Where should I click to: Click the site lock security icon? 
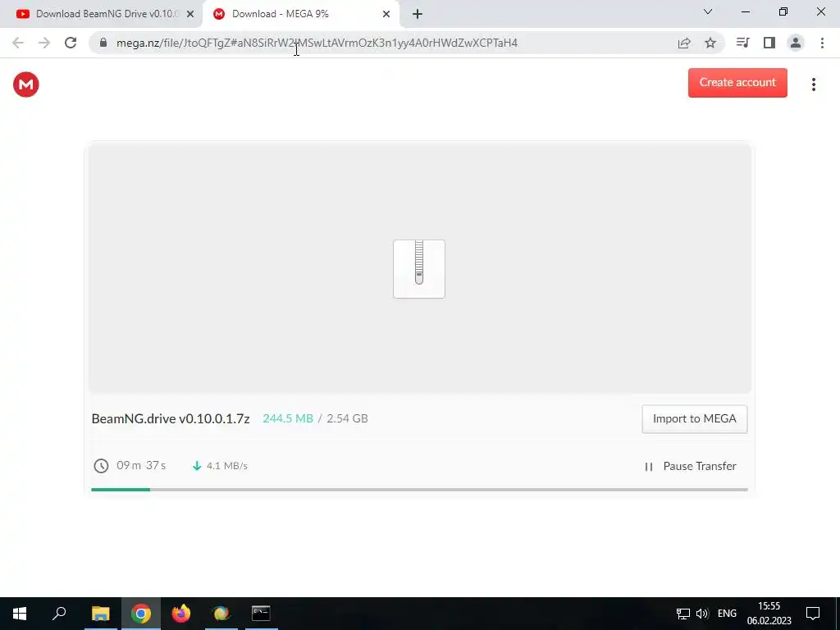point(103,43)
